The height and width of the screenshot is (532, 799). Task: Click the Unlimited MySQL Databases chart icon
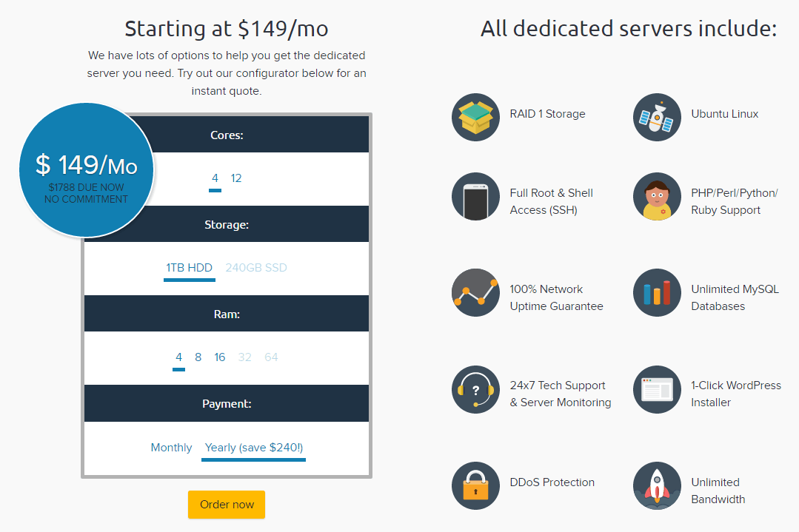click(657, 292)
